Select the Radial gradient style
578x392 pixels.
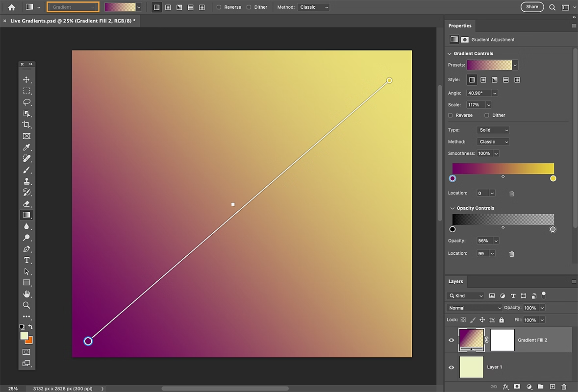483,79
